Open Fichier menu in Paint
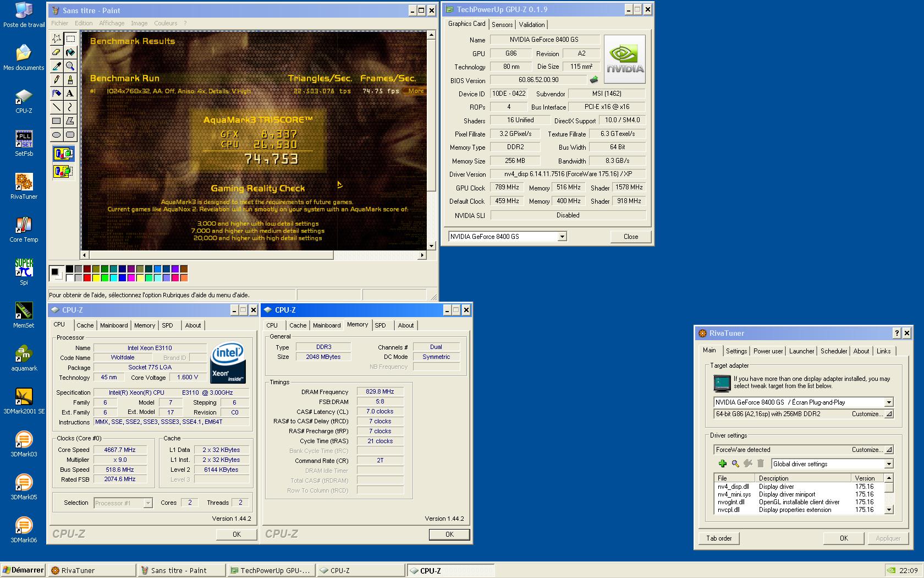The height and width of the screenshot is (578, 924). pyautogui.click(x=59, y=23)
